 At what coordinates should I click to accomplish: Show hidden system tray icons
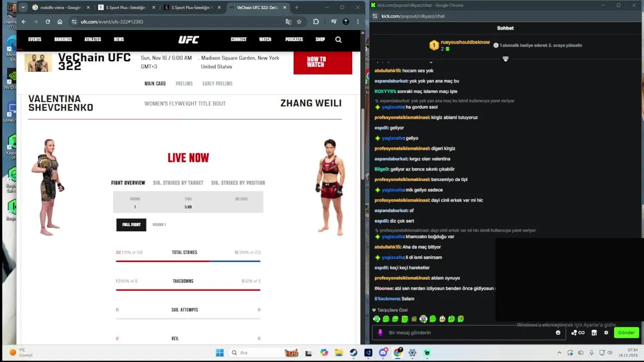[x=559, y=352]
